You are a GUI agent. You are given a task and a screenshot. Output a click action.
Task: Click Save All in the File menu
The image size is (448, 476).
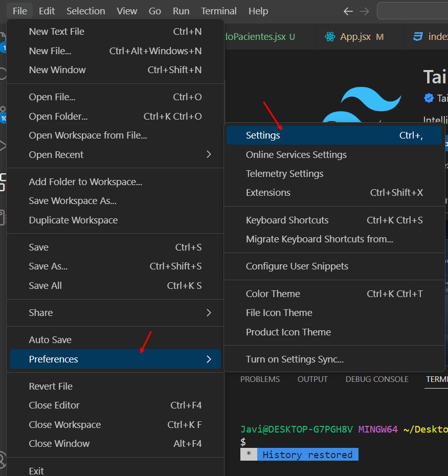pos(45,286)
